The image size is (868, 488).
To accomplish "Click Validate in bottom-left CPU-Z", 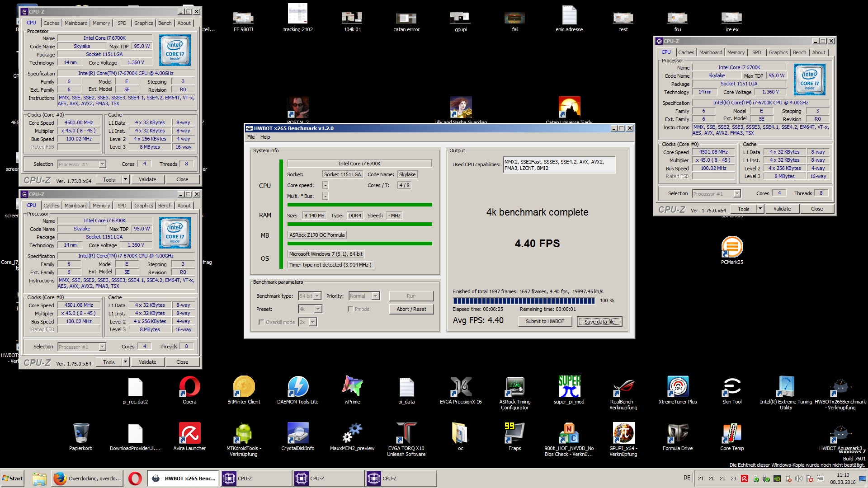I will point(147,362).
